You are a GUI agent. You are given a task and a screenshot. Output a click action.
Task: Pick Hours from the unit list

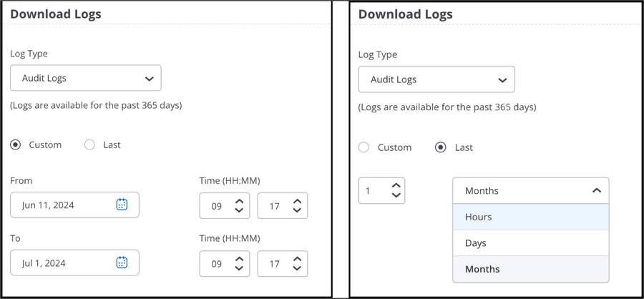click(x=531, y=217)
